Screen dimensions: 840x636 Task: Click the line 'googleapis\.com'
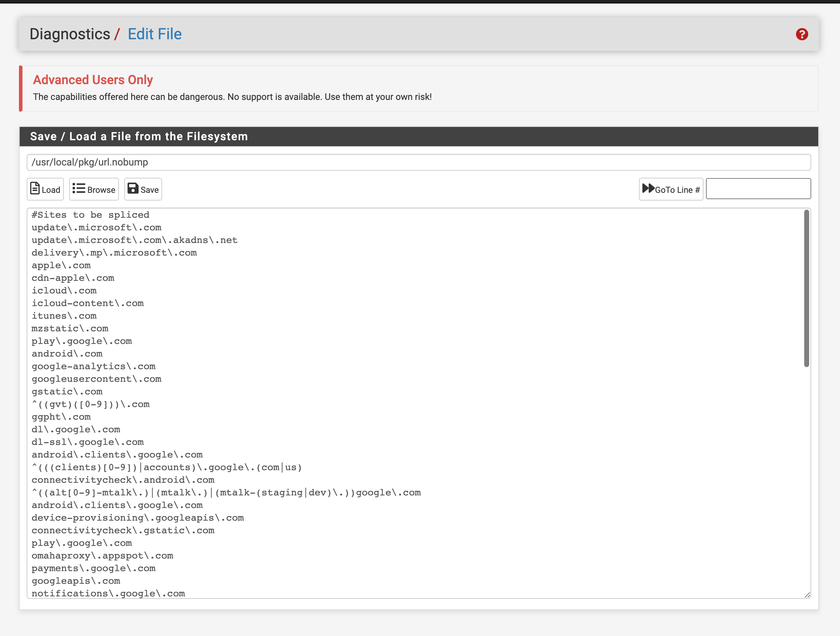click(x=76, y=581)
